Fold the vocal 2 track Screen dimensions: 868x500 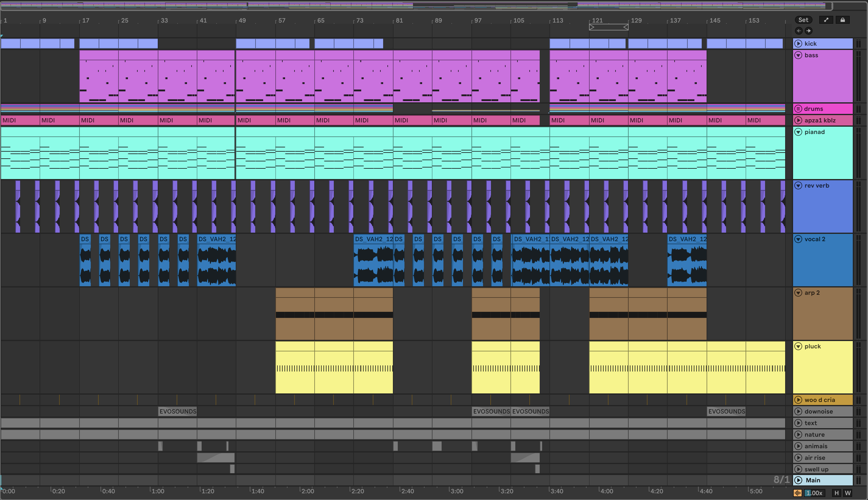point(798,239)
